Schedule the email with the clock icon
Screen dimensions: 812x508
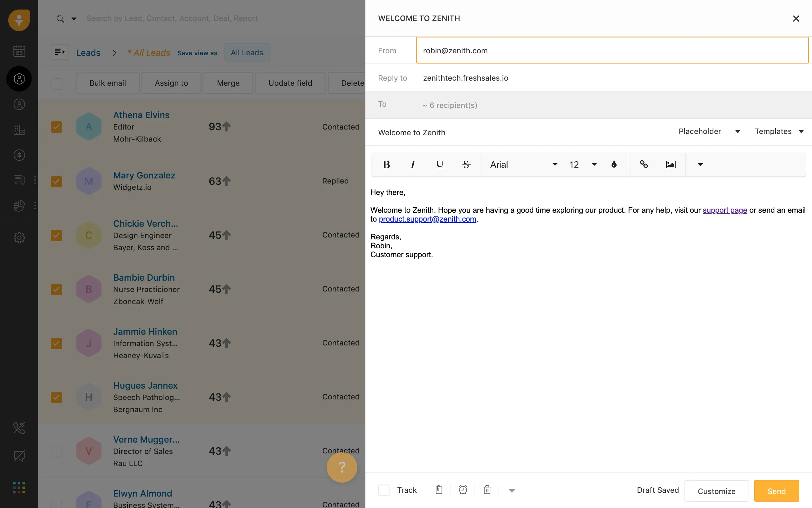pos(463,490)
